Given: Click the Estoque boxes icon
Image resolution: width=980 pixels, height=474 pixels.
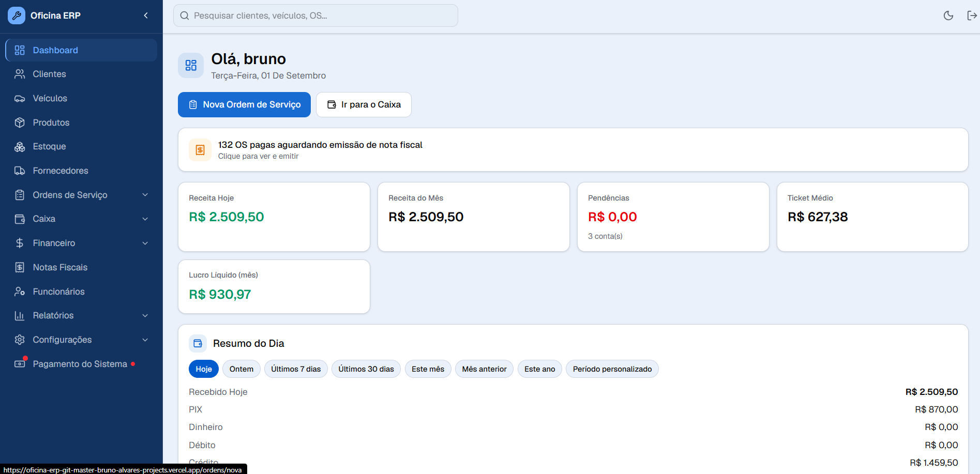Looking at the screenshot, I should (20, 146).
